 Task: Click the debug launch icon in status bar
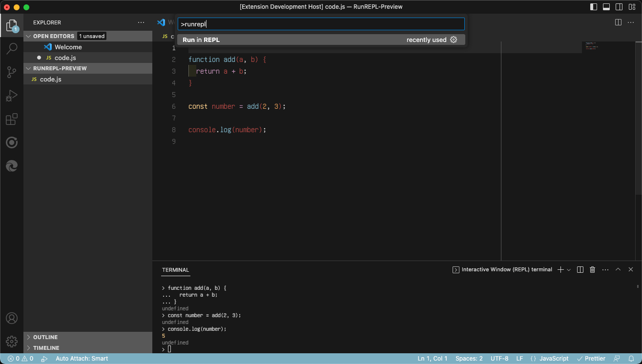44,359
